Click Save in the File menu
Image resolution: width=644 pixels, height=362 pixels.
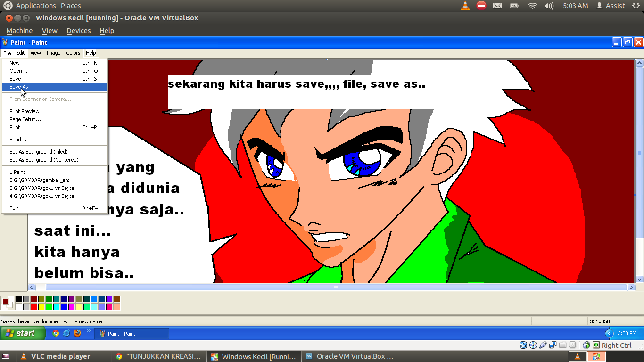pyautogui.click(x=54, y=79)
